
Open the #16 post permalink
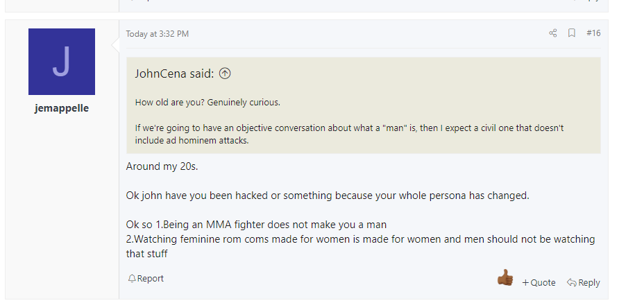pyautogui.click(x=593, y=33)
